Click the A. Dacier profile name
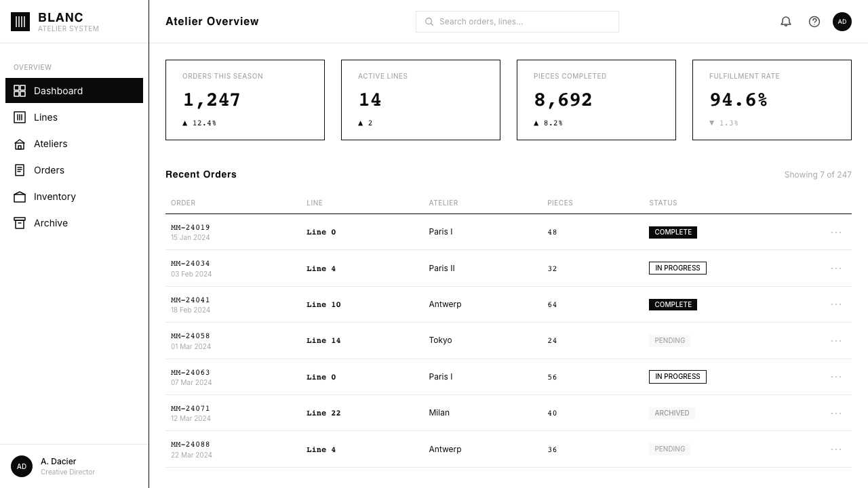 (x=58, y=462)
